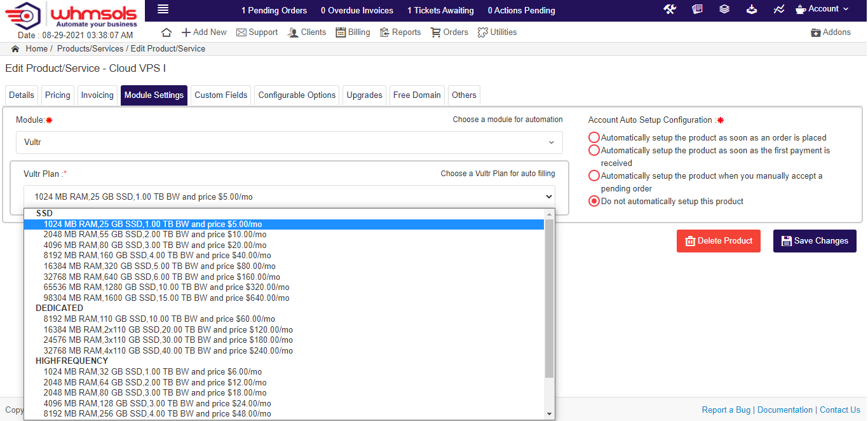868x421 pixels.
Task: Click the download tray icon in the top bar
Action: tap(752, 10)
